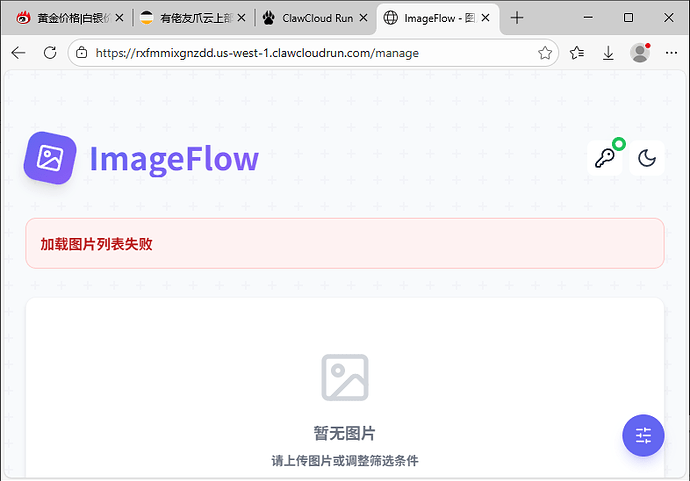Image resolution: width=690 pixels, height=481 pixels.
Task: Close the ClawCloud Run tab
Action: [x=363, y=18]
